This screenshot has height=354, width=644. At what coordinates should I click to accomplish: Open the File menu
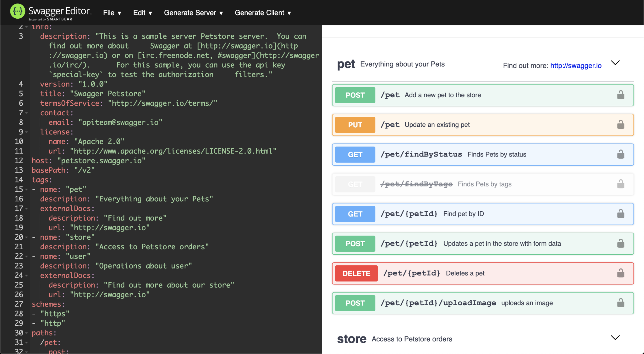(x=112, y=13)
